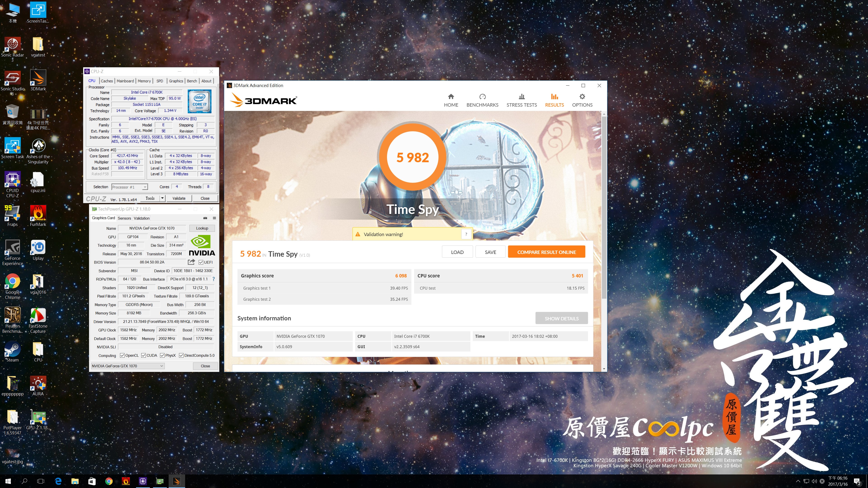Open the GPU-Z hamburger menu icon
Viewport: 868px width, 488px height.
[x=214, y=218]
